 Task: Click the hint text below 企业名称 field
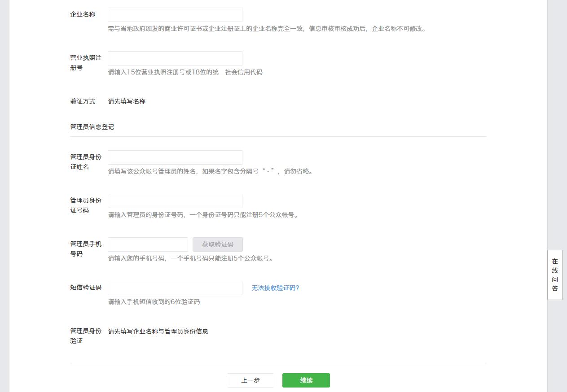[267, 29]
